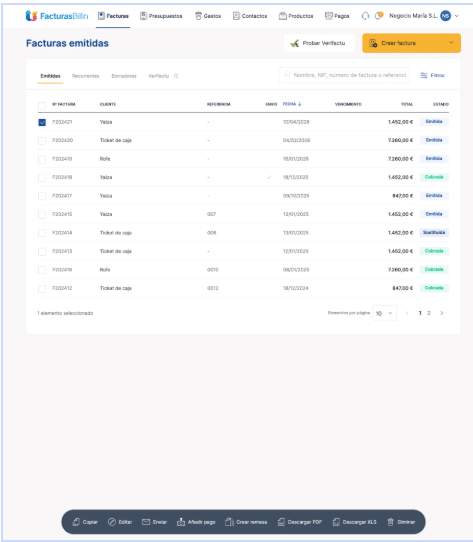The height and width of the screenshot is (542, 473).
Task: Open notifications via the bell icon
Action: 379,16
